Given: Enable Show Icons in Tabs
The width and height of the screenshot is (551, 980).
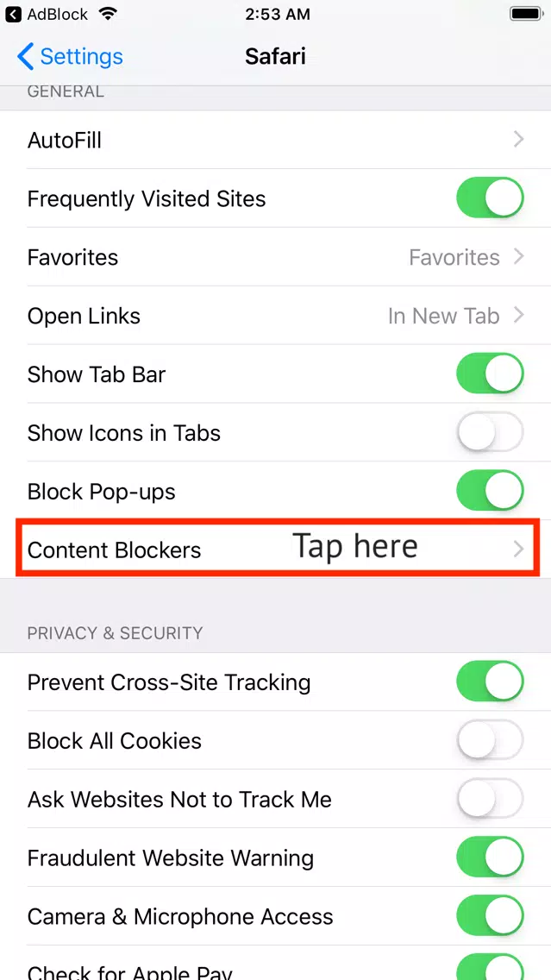Looking at the screenshot, I should (x=490, y=432).
